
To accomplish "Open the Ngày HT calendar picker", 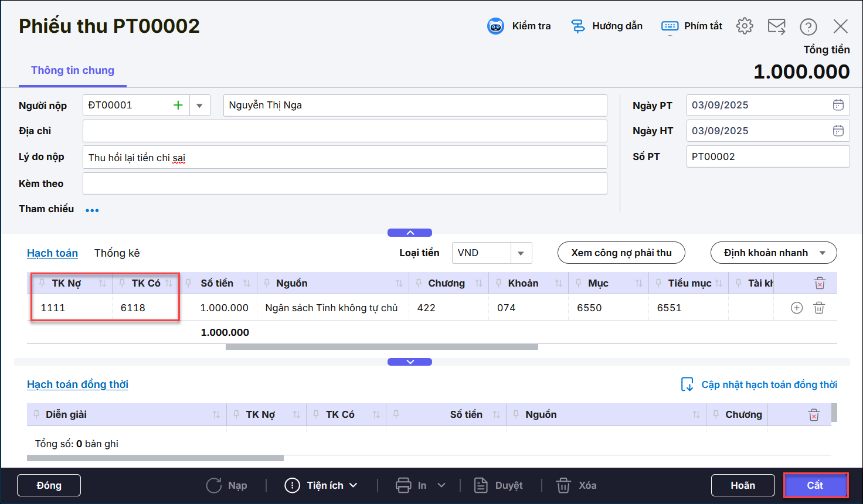I will [838, 131].
